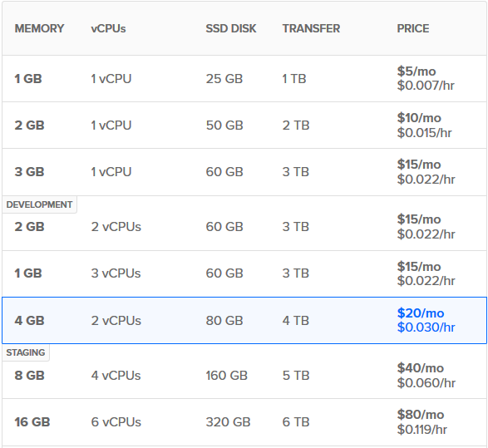This screenshot has height=448, width=488.
Task: Click the $0.030/hr hourly price
Action: (x=426, y=327)
